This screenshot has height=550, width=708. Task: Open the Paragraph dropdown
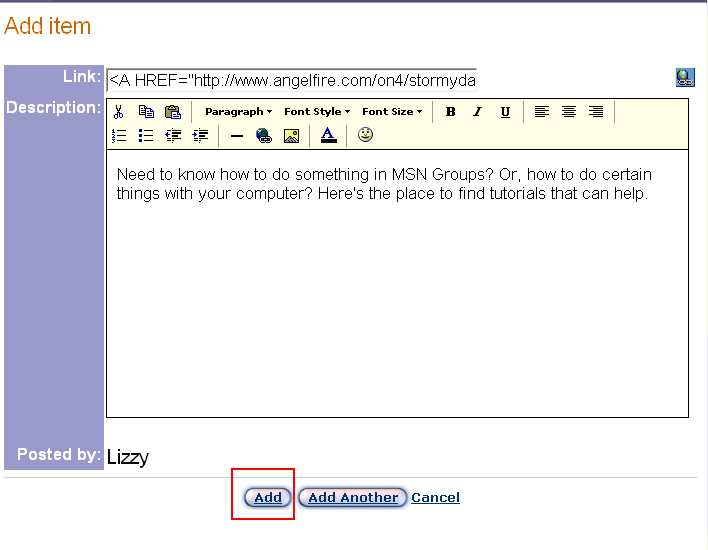click(238, 112)
